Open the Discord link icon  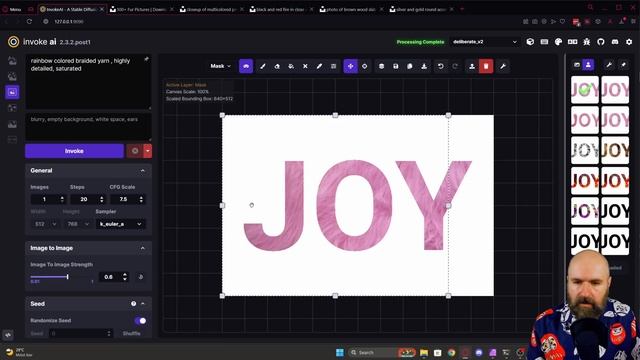click(615, 42)
